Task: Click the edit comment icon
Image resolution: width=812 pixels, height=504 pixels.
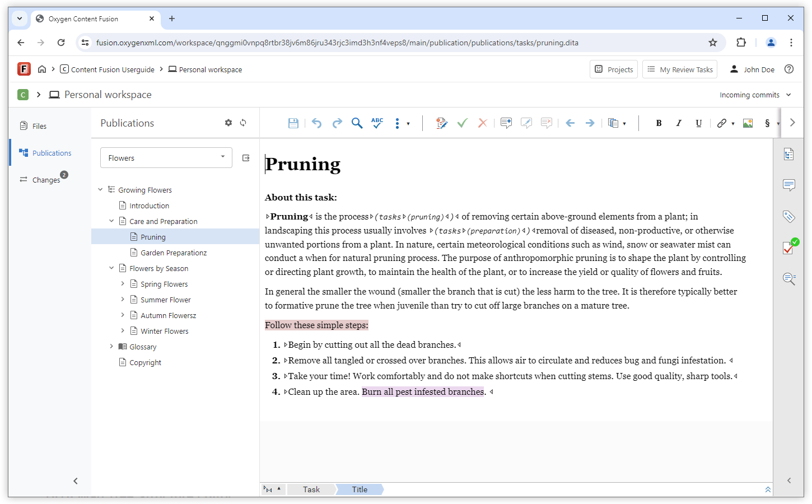Action: tap(526, 123)
